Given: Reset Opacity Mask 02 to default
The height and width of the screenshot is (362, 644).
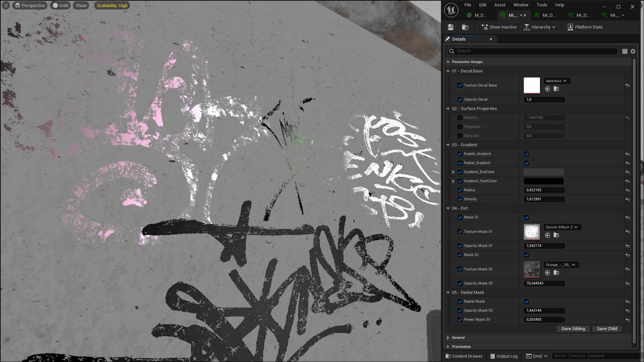Looking at the screenshot, I should click(627, 283).
